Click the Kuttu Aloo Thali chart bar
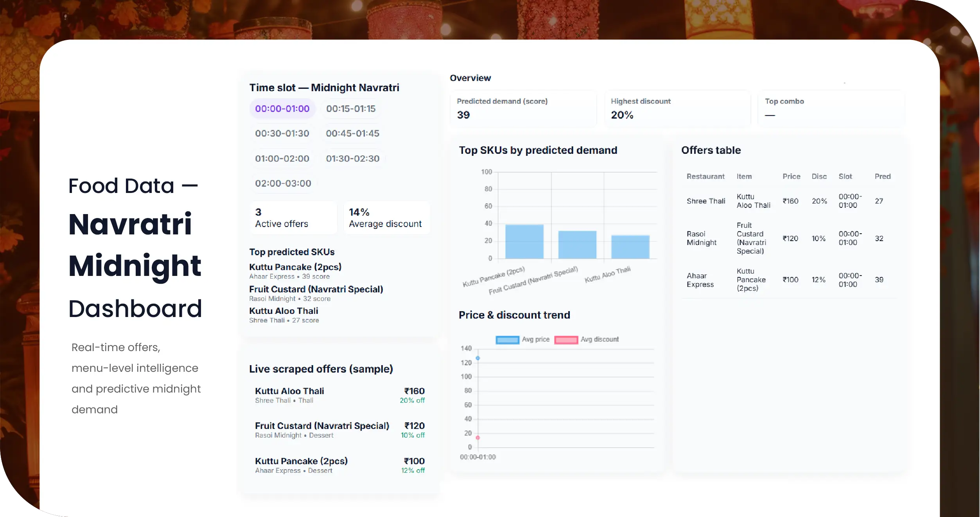Viewport: 980px width, 517px height. tap(630, 247)
